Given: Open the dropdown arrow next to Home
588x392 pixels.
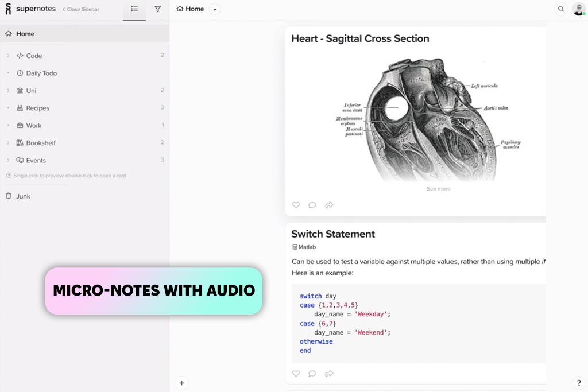Looking at the screenshot, I should (215, 9).
